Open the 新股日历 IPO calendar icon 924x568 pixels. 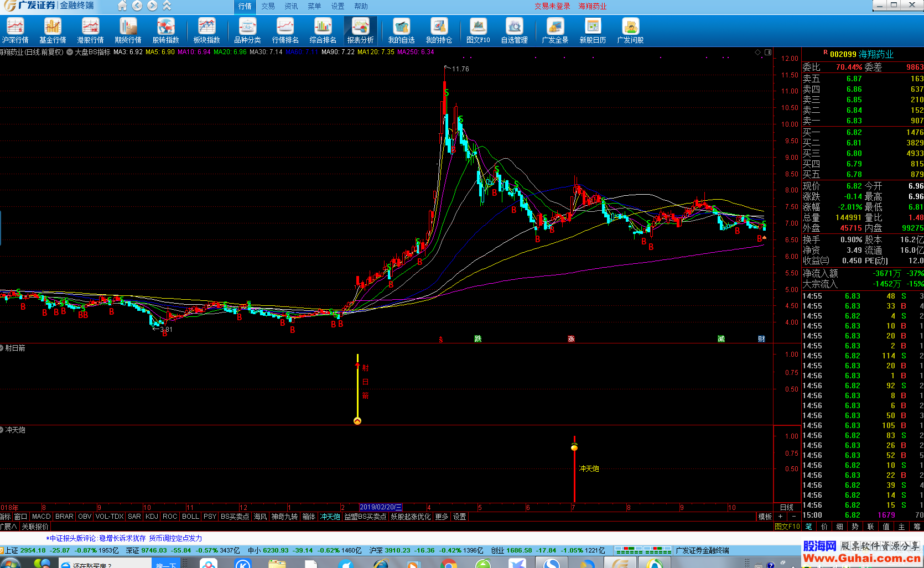pyautogui.click(x=593, y=30)
